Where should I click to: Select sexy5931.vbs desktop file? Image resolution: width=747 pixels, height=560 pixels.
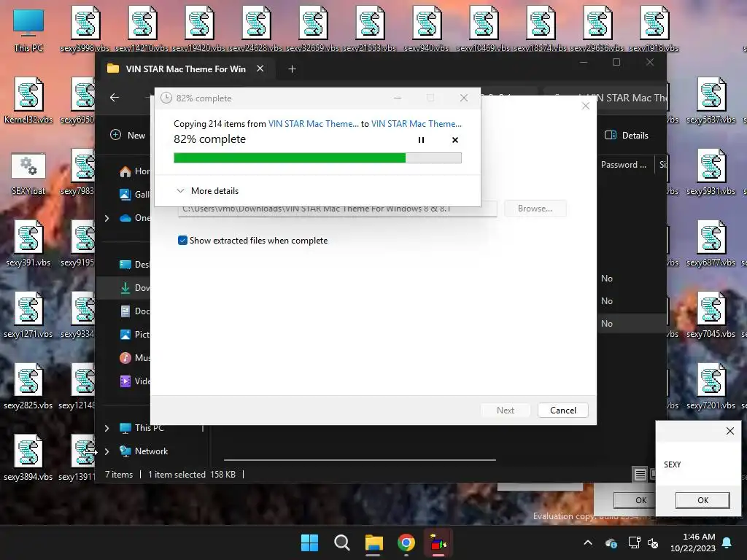pos(711,172)
